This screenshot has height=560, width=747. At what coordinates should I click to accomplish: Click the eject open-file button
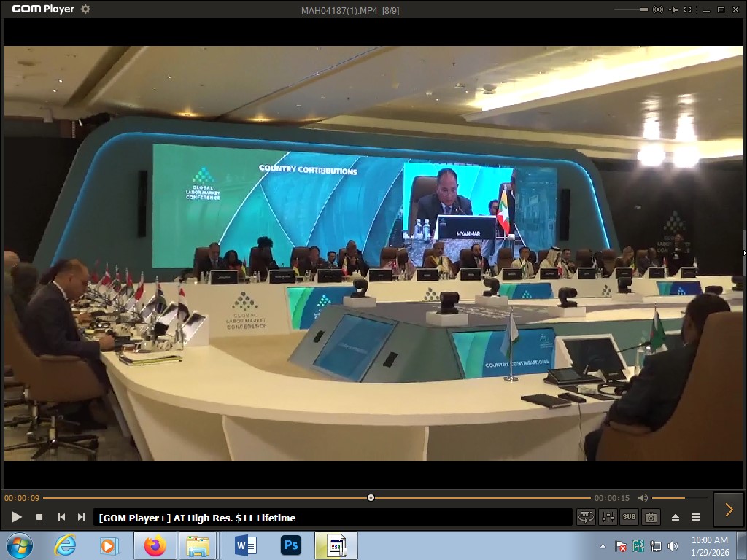click(x=676, y=517)
